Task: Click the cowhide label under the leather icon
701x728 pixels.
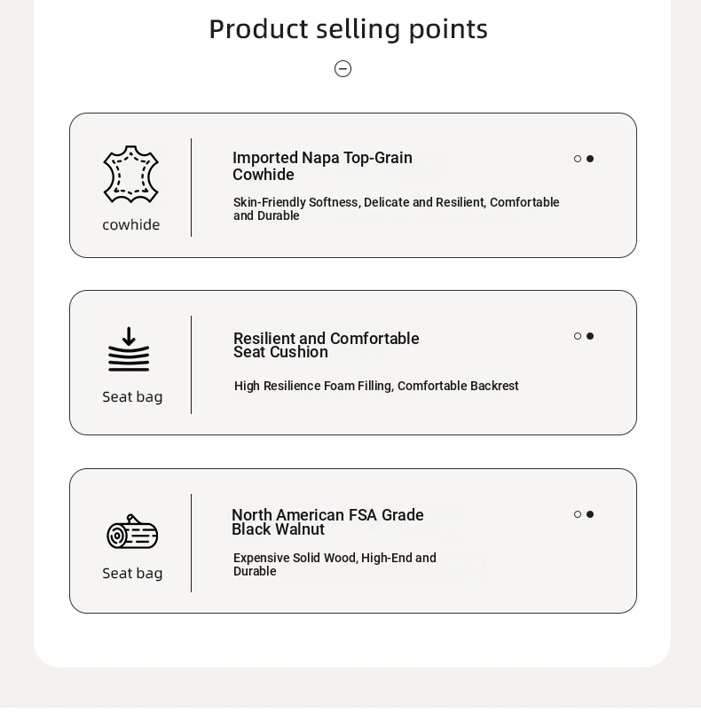Action: [x=131, y=225]
